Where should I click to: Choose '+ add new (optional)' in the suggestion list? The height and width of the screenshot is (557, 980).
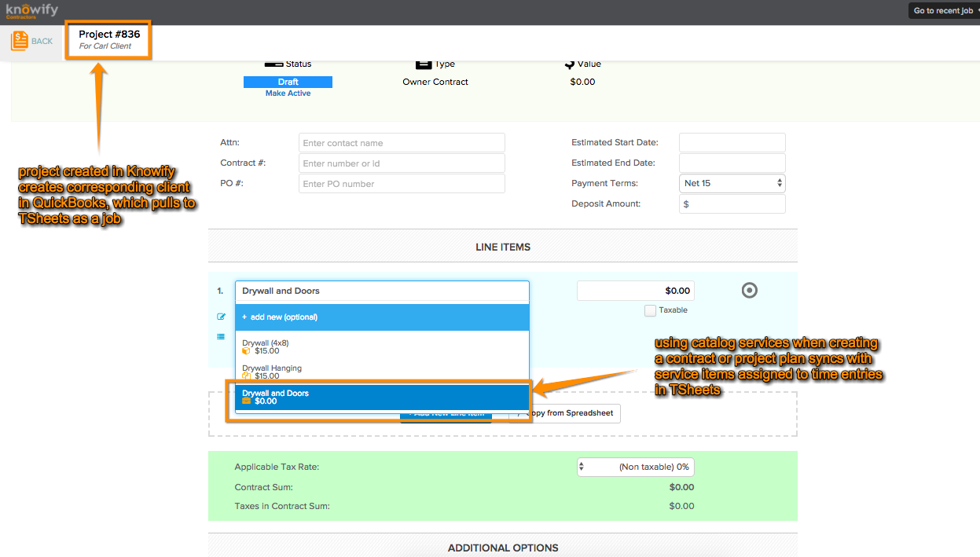point(382,317)
